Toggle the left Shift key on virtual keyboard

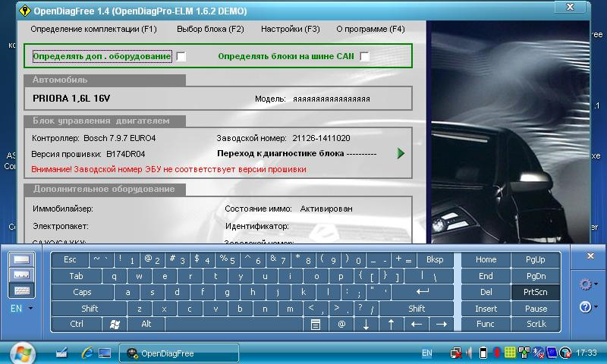[90, 309]
